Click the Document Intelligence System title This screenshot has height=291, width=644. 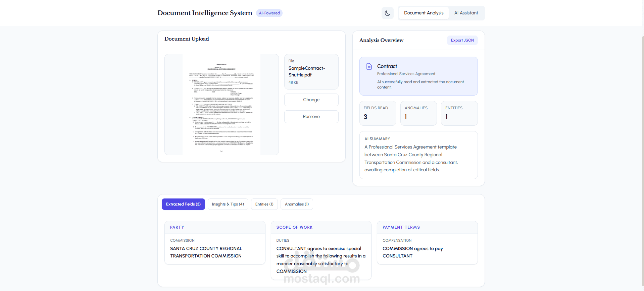[x=205, y=13]
